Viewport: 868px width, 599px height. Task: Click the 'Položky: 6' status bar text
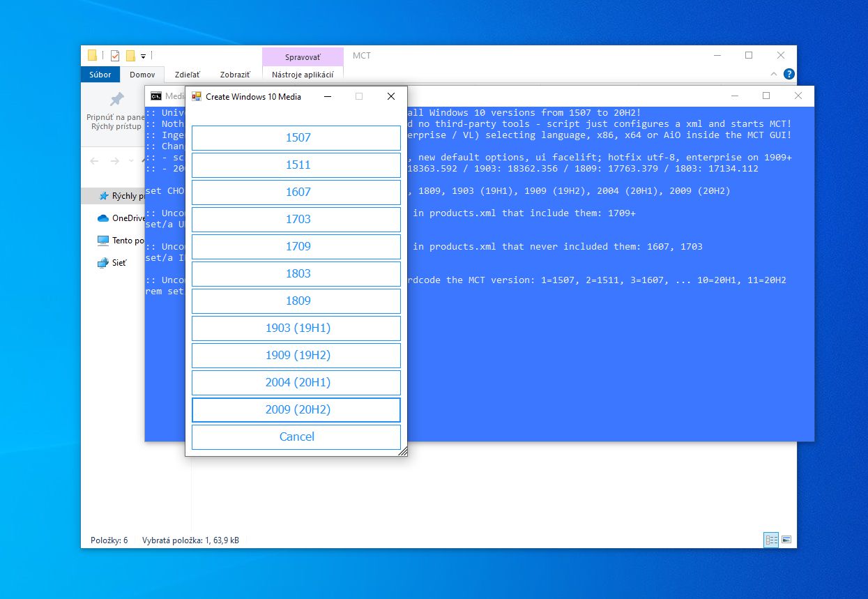click(x=109, y=540)
